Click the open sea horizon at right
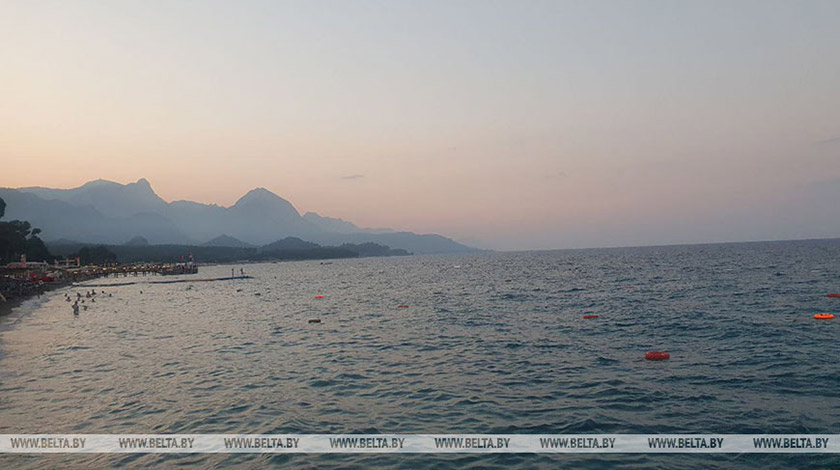The width and height of the screenshot is (840, 470). [700, 244]
